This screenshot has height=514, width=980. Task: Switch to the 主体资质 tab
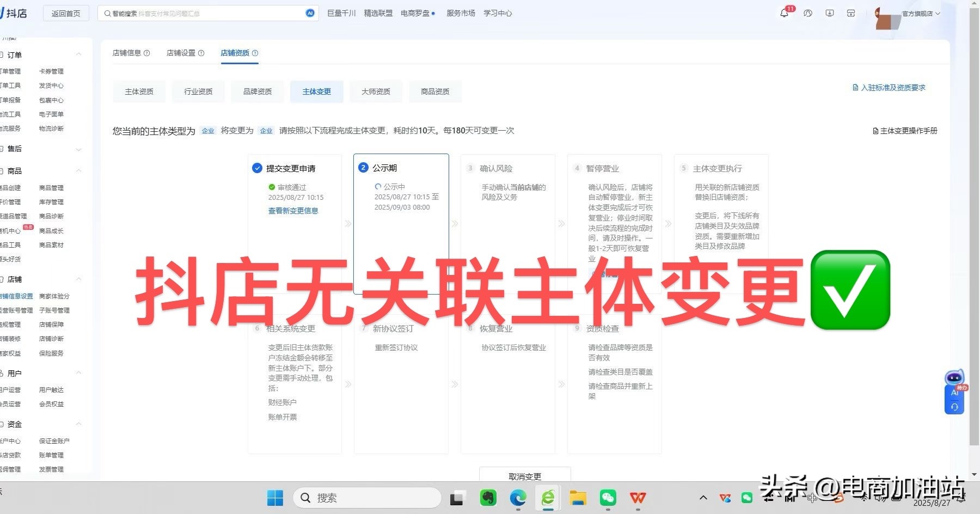[x=139, y=91]
